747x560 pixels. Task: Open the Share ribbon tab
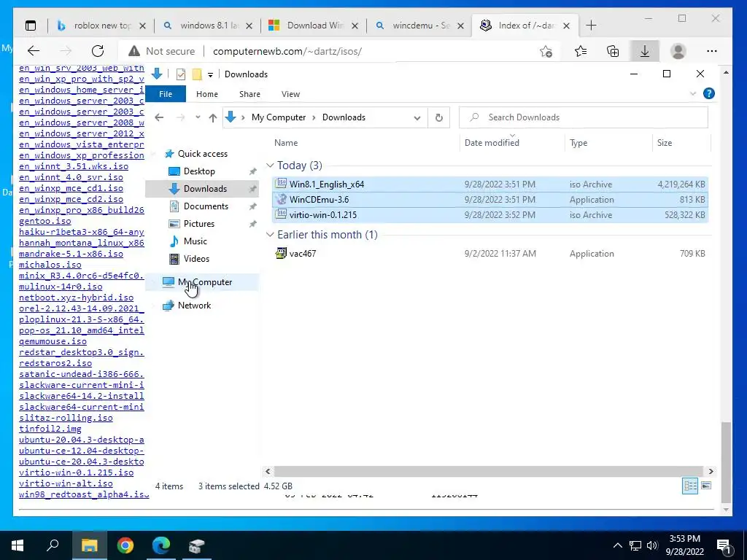pyautogui.click(x=249, y=94)
